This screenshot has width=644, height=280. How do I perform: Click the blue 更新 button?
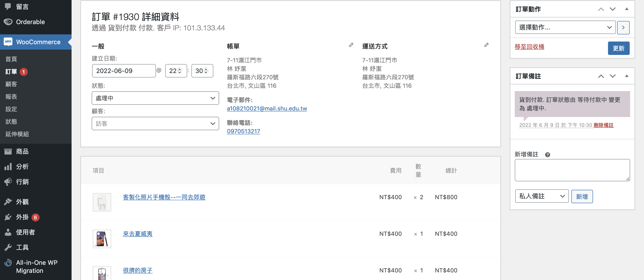(618, 48)
